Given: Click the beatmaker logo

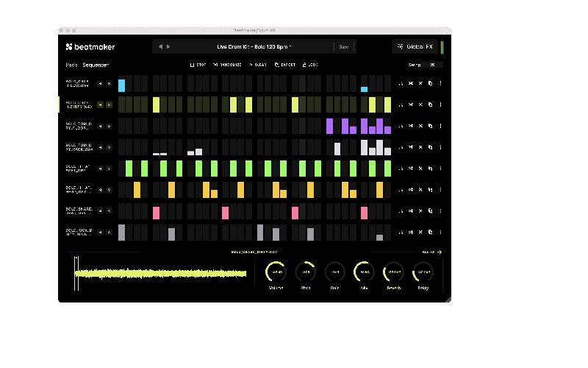Looking at the screenshot, I should coord(90,47).
